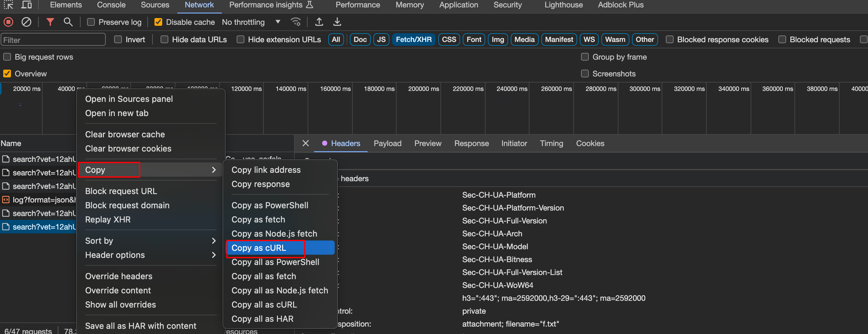Viewport: 868px width, 334px height.
Task: Open the Cookies tab
Action: click(590, 143)
